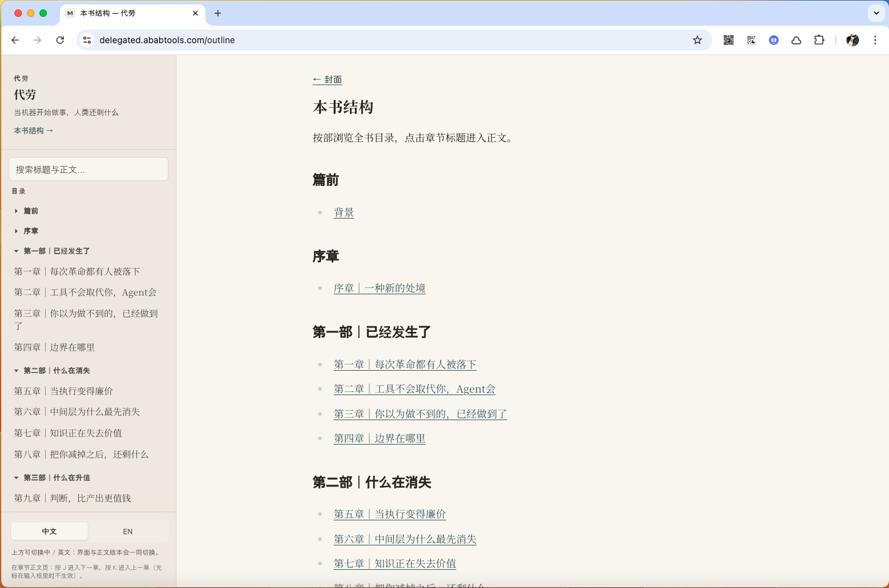Viewport: 889px width, 588px height.
Task: Open the blue circular extension icon
Action: tap(774, 40)
